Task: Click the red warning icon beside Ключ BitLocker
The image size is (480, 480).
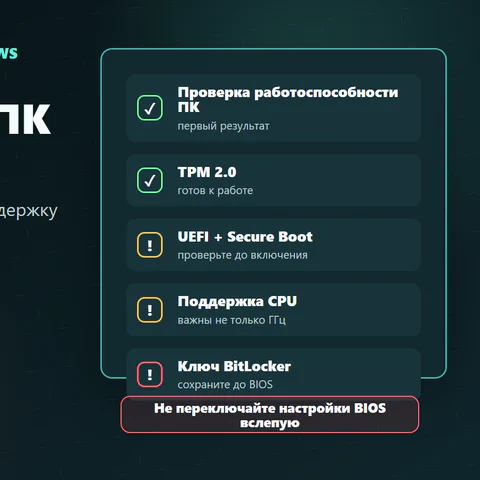Action: [150, 374]
